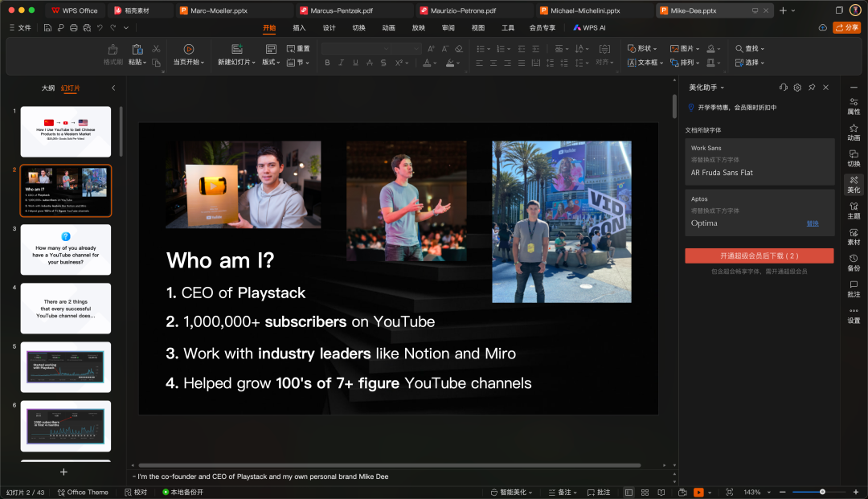This screenshot has height=499, width=868.
Task: Switch to slide sorter grid view
Action: (x=645, y=492)
